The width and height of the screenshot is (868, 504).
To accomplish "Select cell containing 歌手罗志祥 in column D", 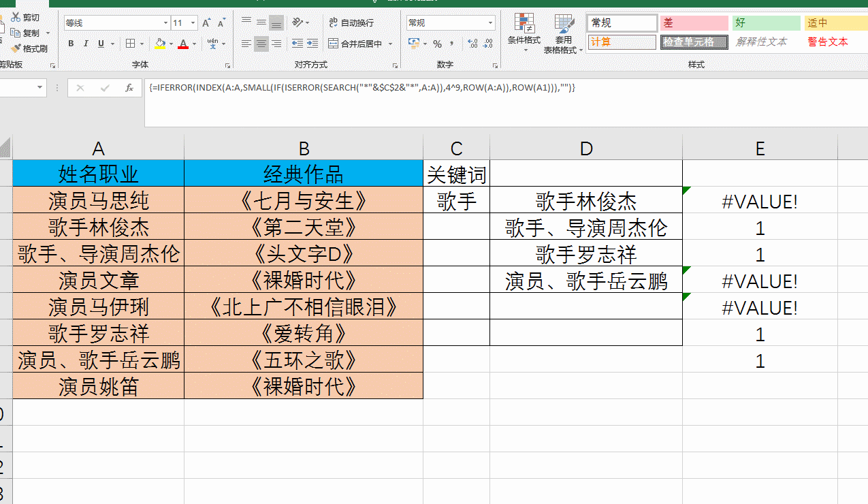I will pyautogui.click(x=586, y=254).
